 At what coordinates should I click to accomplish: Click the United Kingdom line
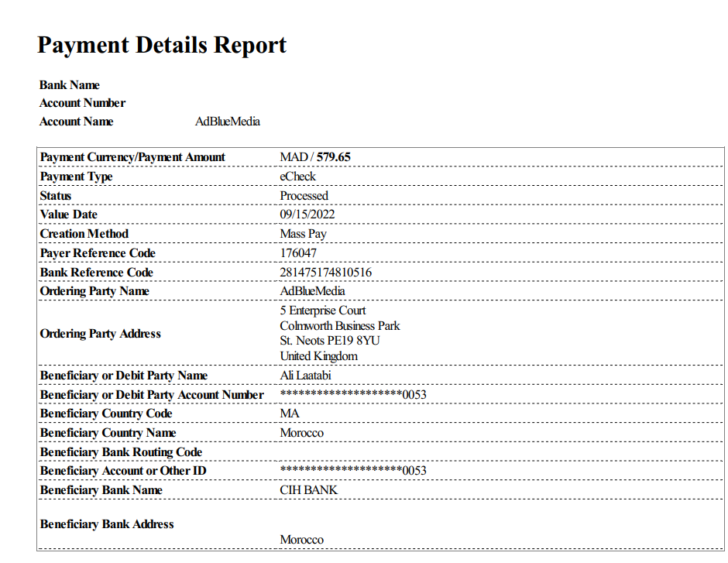318,356
